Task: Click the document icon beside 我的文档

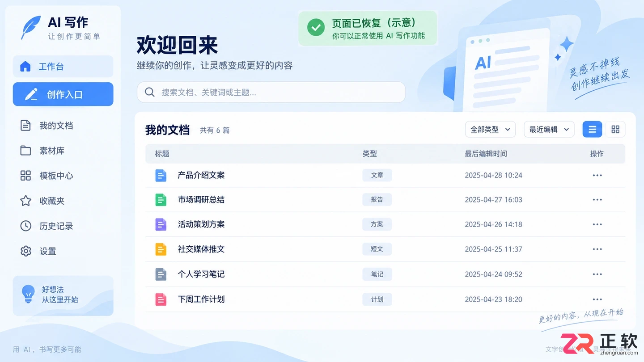Action: point(25,126)
